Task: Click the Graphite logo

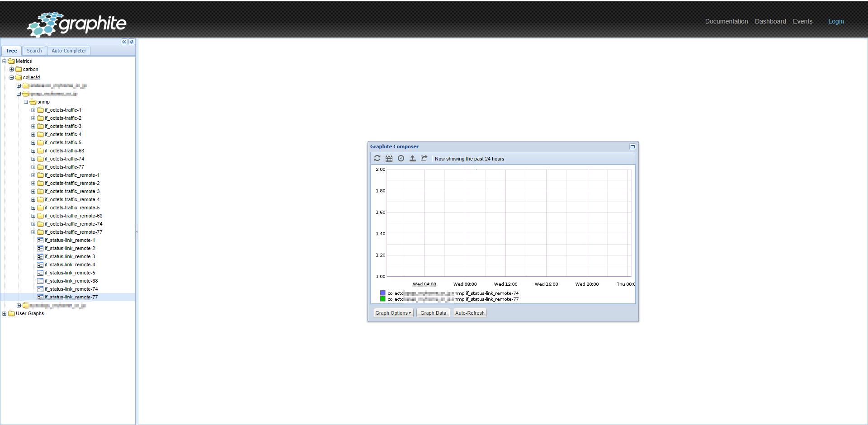Action: point(77,24)
